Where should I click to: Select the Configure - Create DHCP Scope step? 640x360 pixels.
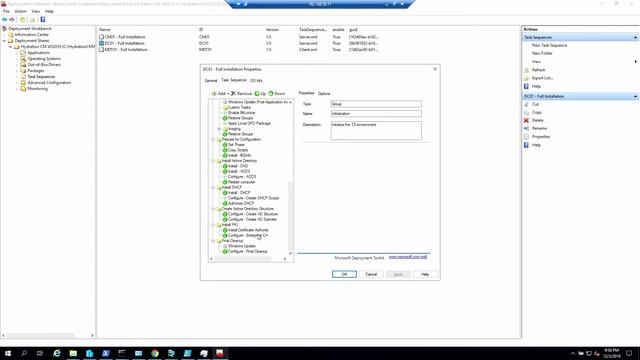click(253, 198)
